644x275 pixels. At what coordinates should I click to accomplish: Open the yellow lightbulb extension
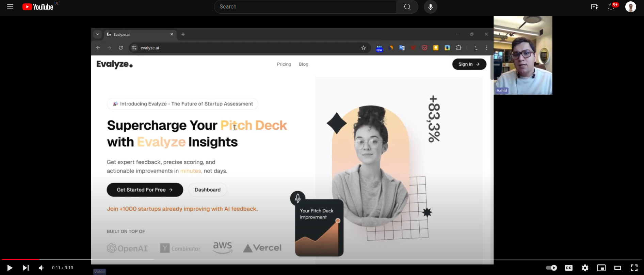click(x=436, y=48)
